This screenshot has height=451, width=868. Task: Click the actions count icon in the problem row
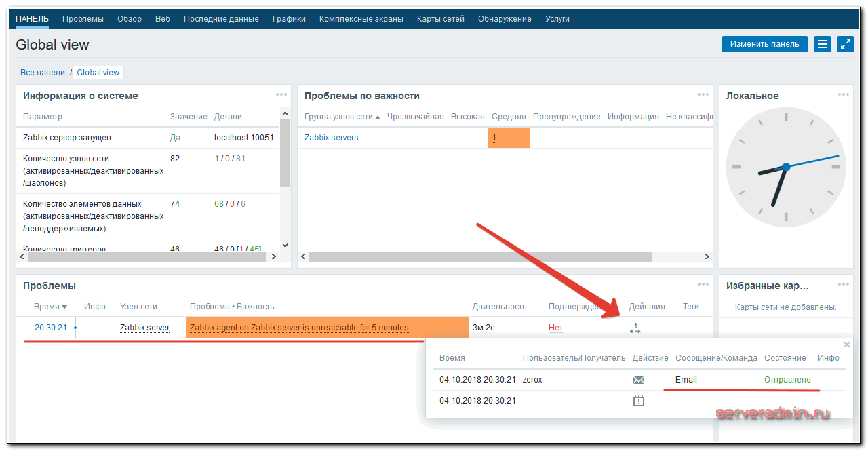coord(635,328)
